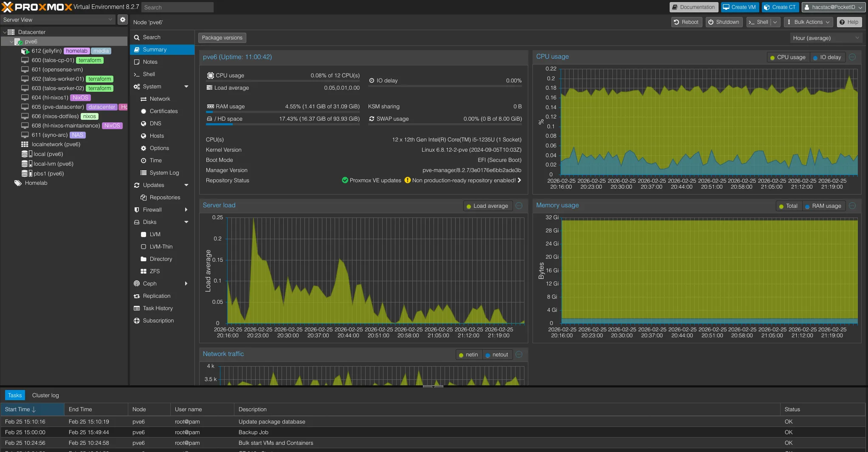Screen dimensions: 868x452
Task: Click the Package versions button
Action: point(222,38)
